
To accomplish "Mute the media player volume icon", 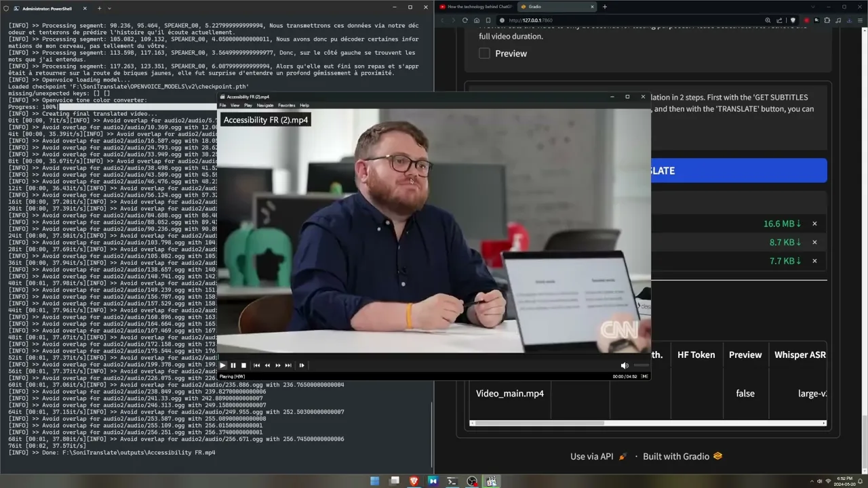I will [625, 366].
